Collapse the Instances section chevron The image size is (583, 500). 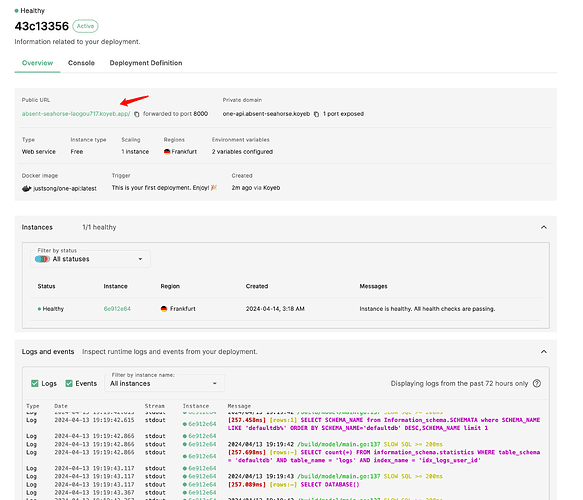click(544, 227)
